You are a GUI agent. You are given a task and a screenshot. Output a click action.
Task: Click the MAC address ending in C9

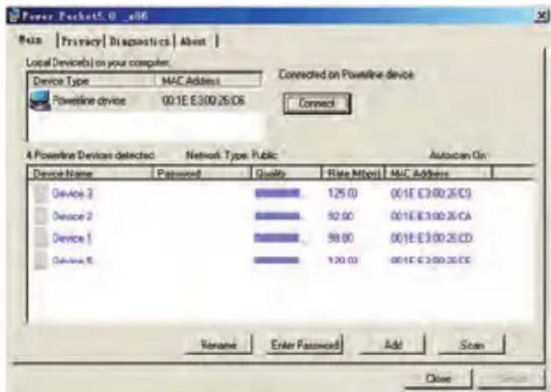(431, 194)
